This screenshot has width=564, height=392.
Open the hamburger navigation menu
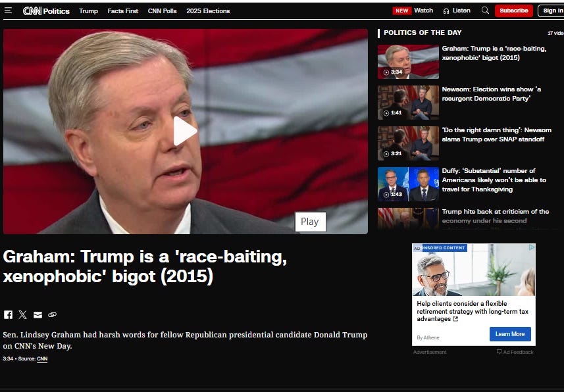click(8, 11)
